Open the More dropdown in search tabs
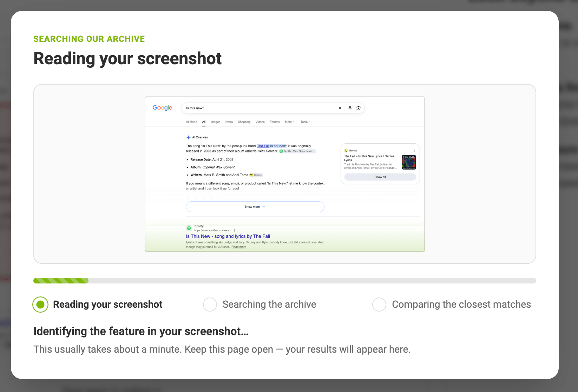 pos(290,122)
